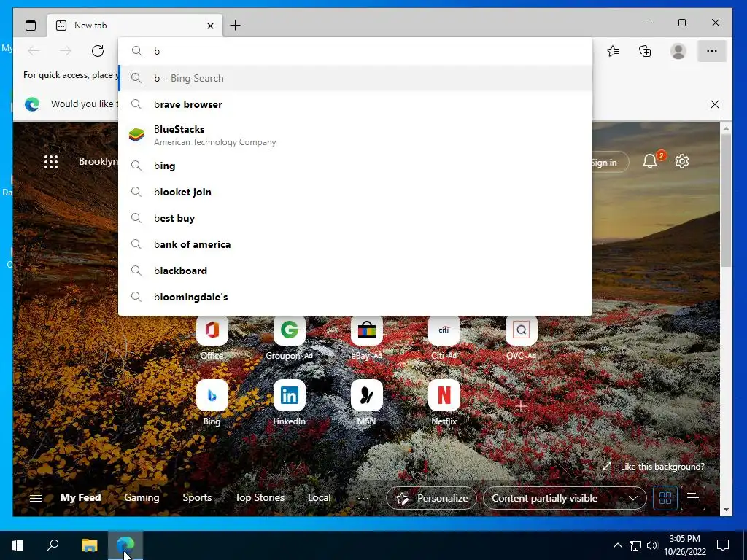Select the Gaming feed tab
Viewport: 747px width, 560px height.
tap(142, 497)
